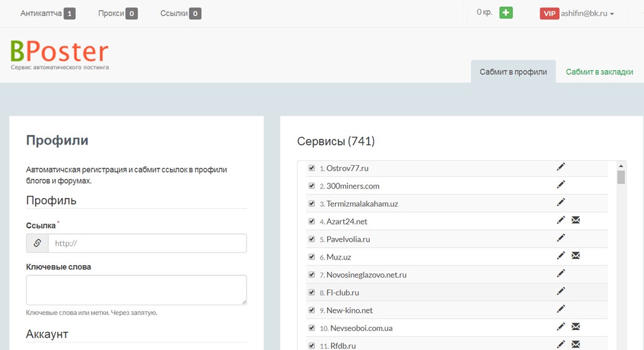Uncheck the Ostrov77.ru checkbox
The width and height of the screenshot is (644, 350).
pyautogui.click(x=311, y=168)
